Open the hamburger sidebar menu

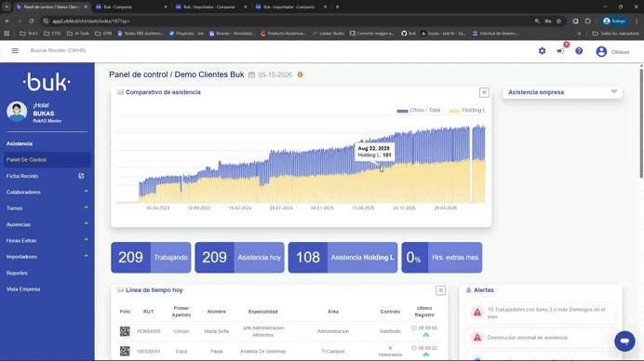[x=15, y=50]
